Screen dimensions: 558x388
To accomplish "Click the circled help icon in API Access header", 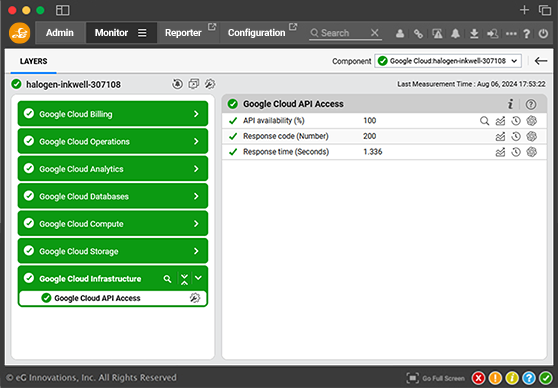I will point(531,104).
